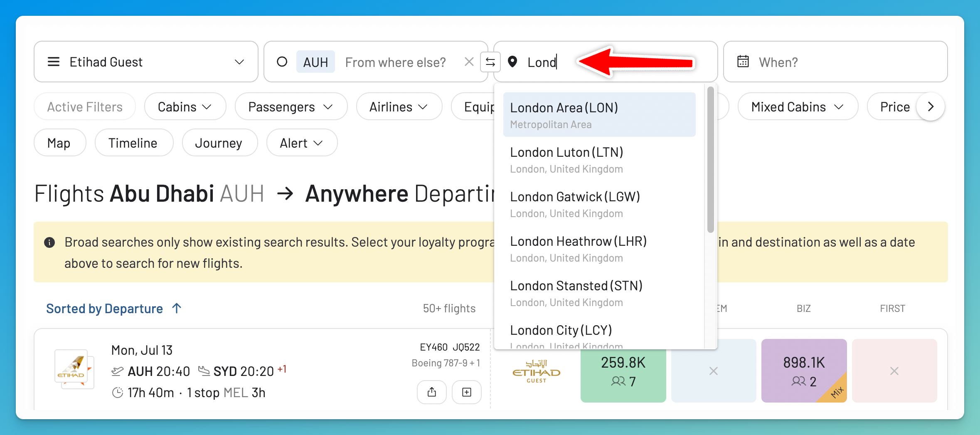The width and height of the screenshot is (980, 435).
Task: Select London Area (LON) suggestion
Action: [599, 115]
